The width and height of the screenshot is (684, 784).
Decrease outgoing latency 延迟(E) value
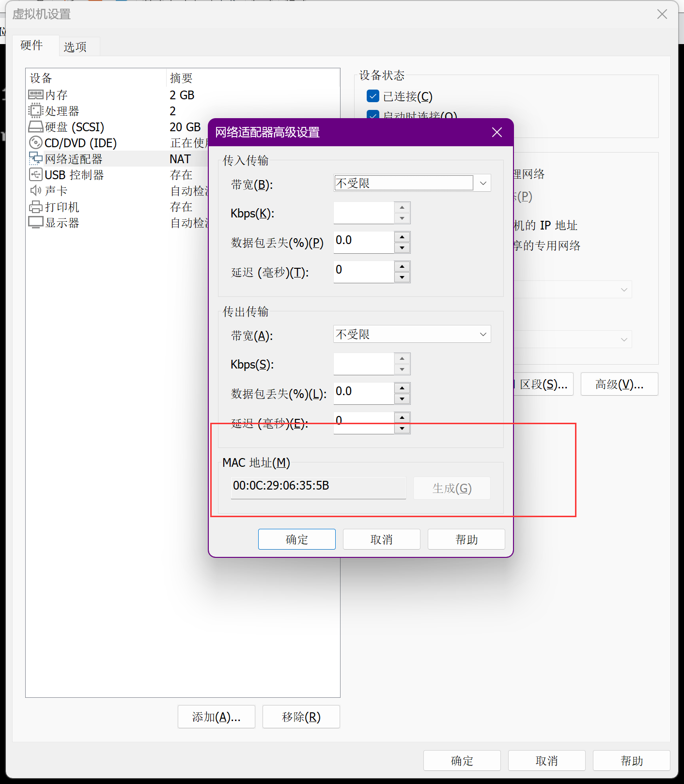coord(402,429)
